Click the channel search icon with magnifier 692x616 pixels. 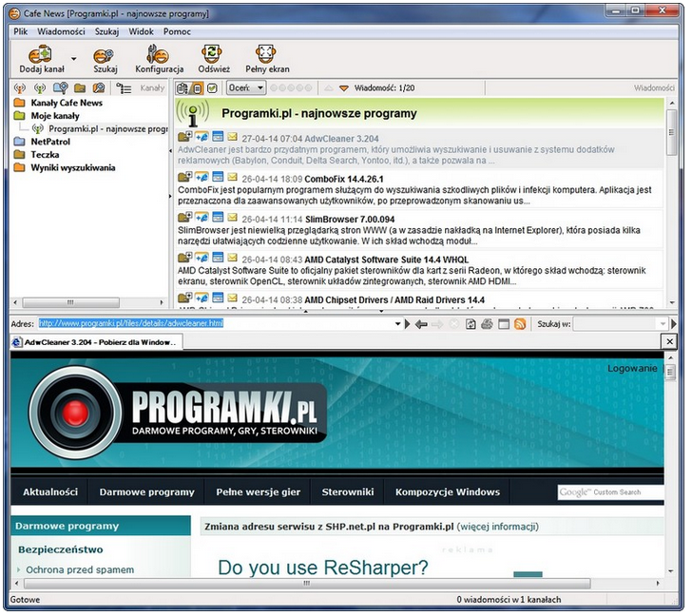(60, 88)
